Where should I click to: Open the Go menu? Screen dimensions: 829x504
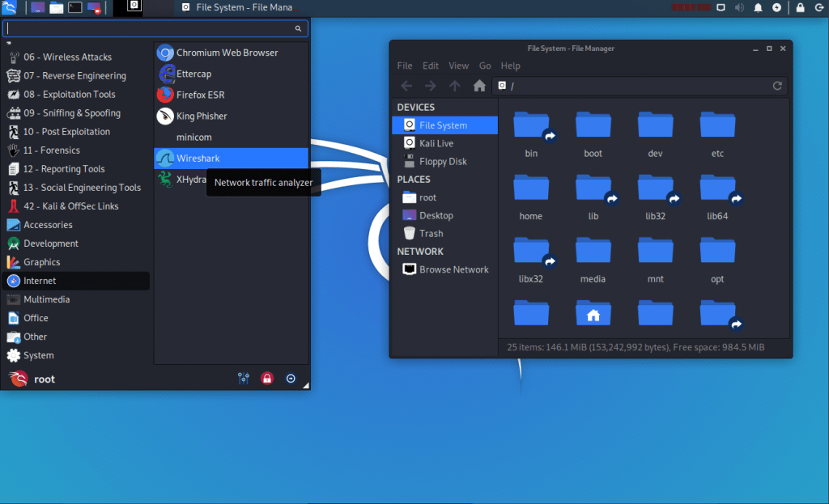tap(485, 66)
